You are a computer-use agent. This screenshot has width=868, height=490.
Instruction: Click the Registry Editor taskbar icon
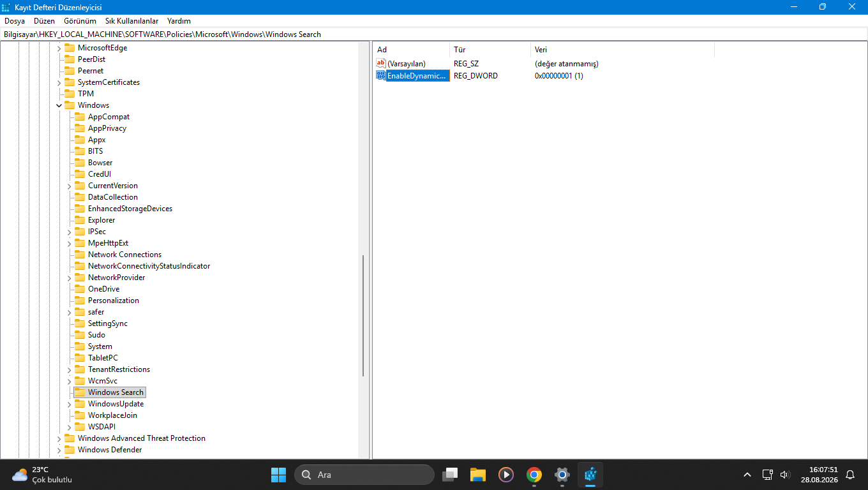coord(590,475)
